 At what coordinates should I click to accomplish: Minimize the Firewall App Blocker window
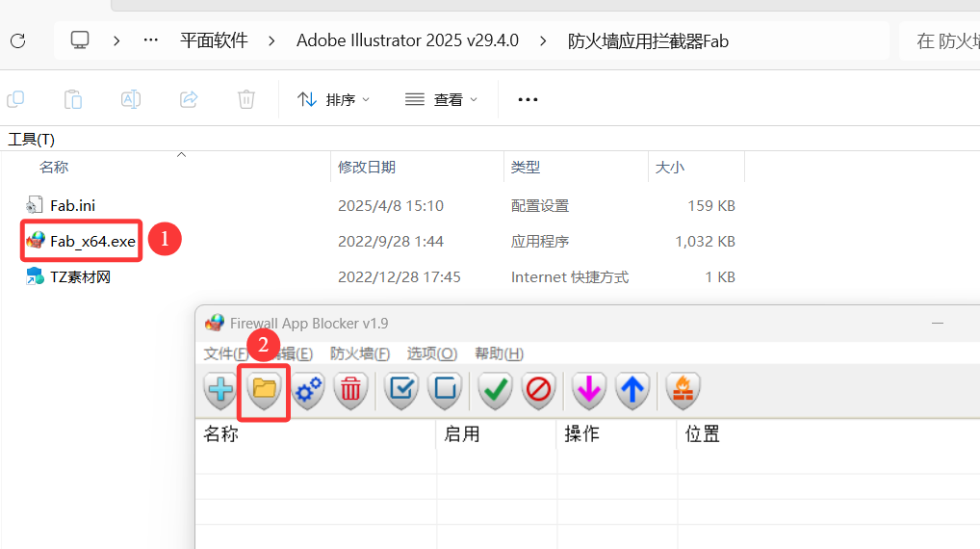(x=938, y=324)
